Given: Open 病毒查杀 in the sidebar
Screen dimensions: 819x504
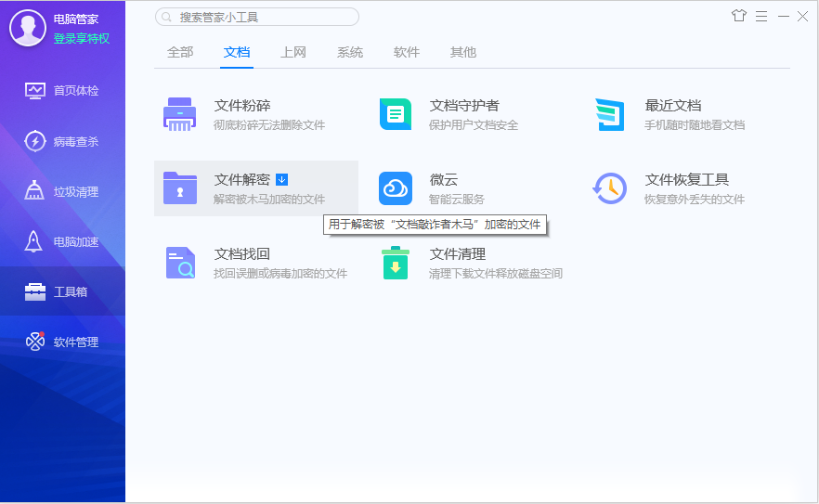Looking at the screenshot, I should click(63, 141).
